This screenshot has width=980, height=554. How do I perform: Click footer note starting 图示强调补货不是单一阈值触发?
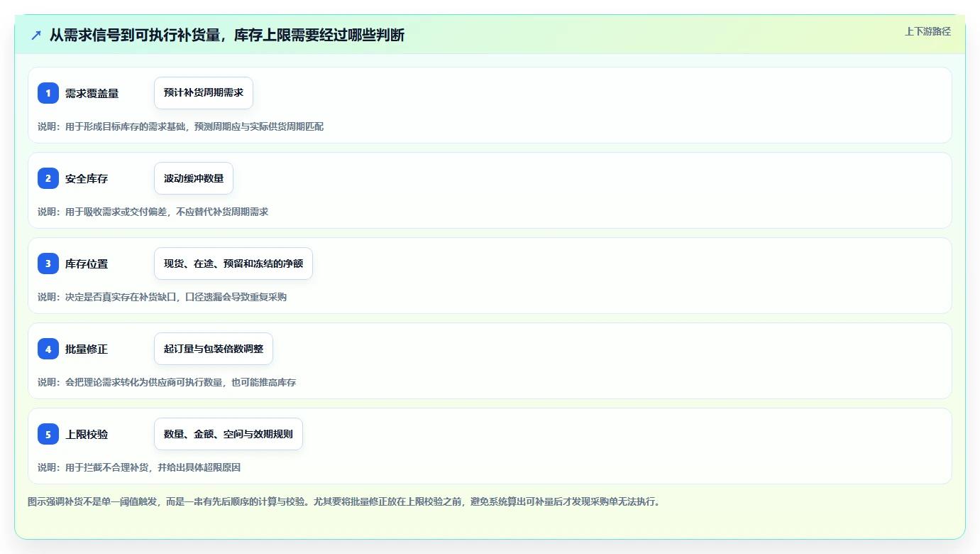(x=345, y=501)
